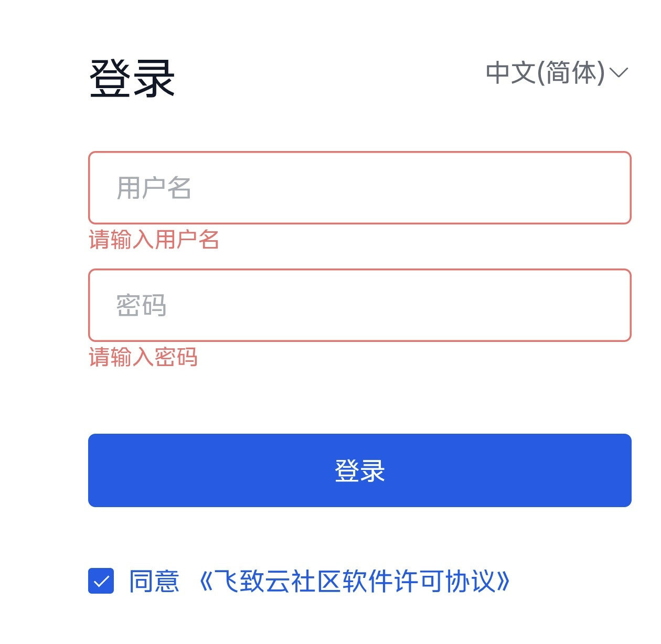The height and width of the screenshot is (644, 661).
Task: Focus the 密码 input field
Action: point(360,305)
